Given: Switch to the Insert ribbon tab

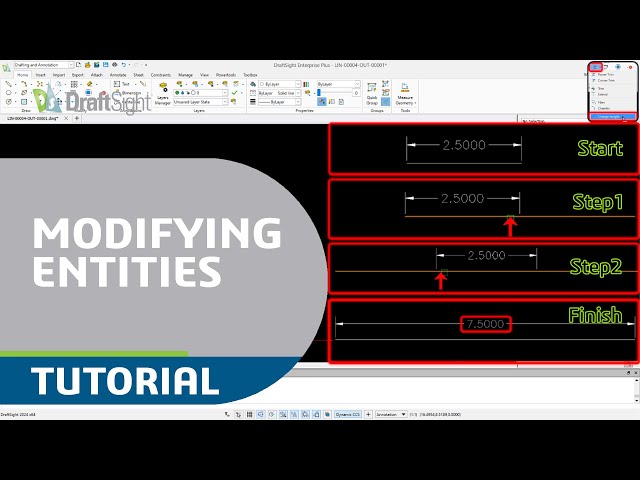Looking at the screenshot, I should click(x=40, y=75).
